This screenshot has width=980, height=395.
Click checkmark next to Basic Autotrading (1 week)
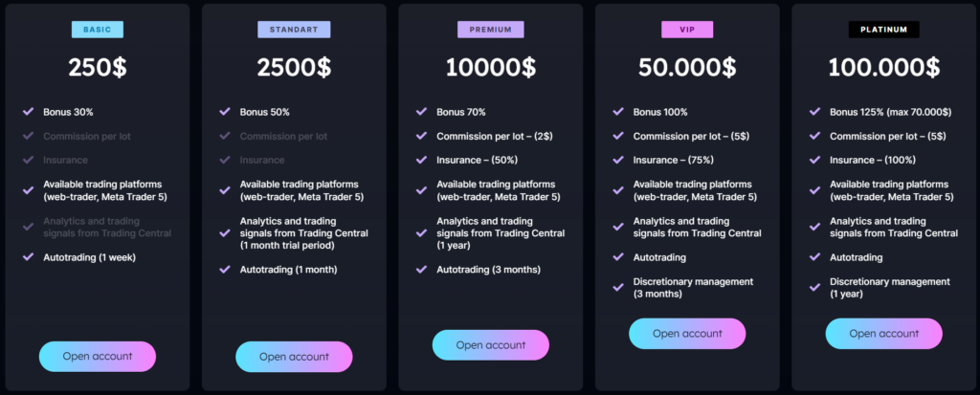click(29, 256)
